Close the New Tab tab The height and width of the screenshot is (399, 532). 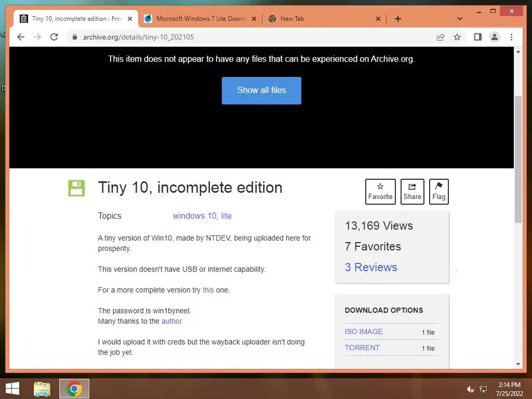click(x=378, y=19)
